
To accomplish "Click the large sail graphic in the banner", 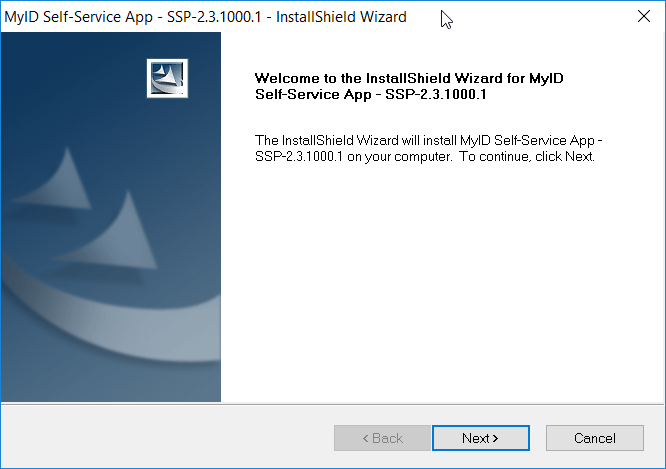I will point(110,232).
